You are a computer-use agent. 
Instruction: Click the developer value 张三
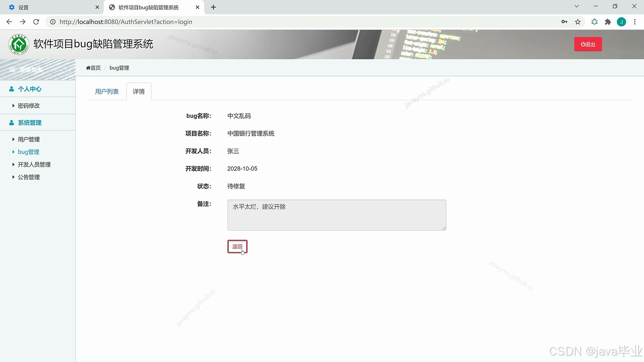point(233,151)
